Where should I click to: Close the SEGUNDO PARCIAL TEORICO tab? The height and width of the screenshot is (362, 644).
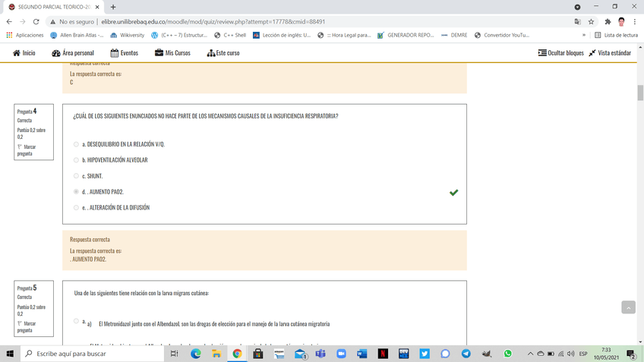coord(97,7)
